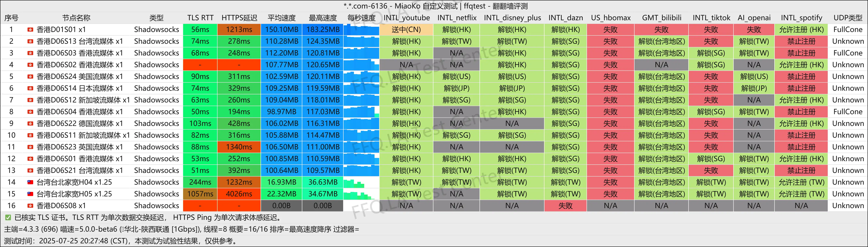Click the 解锁(US) openai cell
The image size is (868, 247).
coord(754,77)
